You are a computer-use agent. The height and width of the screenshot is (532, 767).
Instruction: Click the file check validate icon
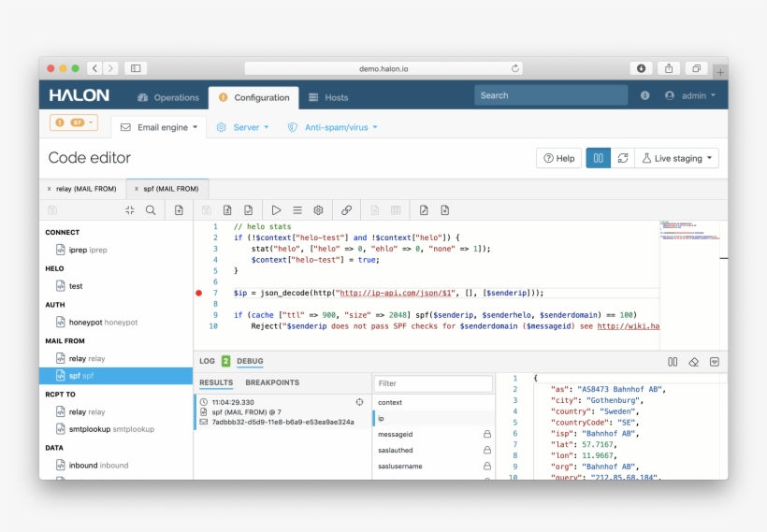pyautogui.click(x=249, y=210)
